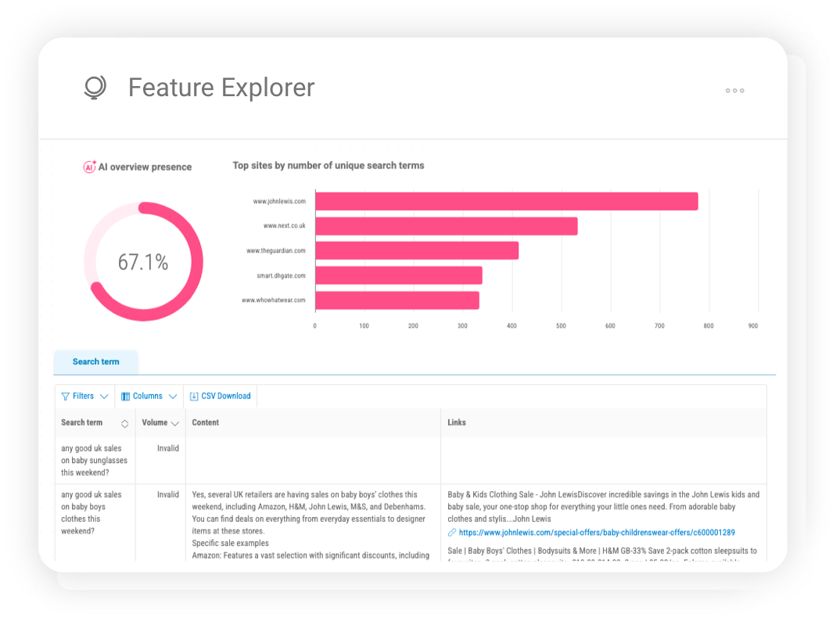The height and width of the screenshot is (621, 840).
Task: Click the link icon before the John Lewis URL
Action: point(452,532)
